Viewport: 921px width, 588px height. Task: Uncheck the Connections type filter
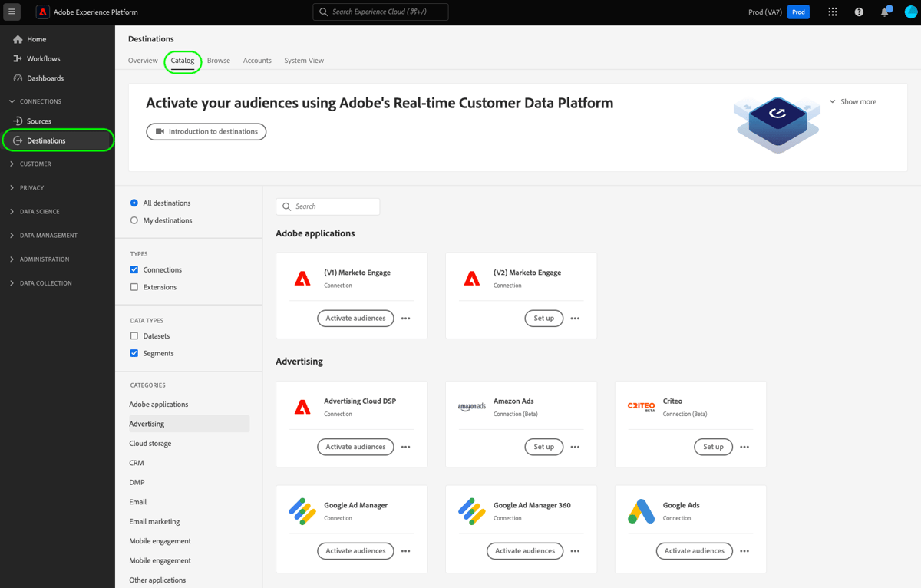coord(134,269)
